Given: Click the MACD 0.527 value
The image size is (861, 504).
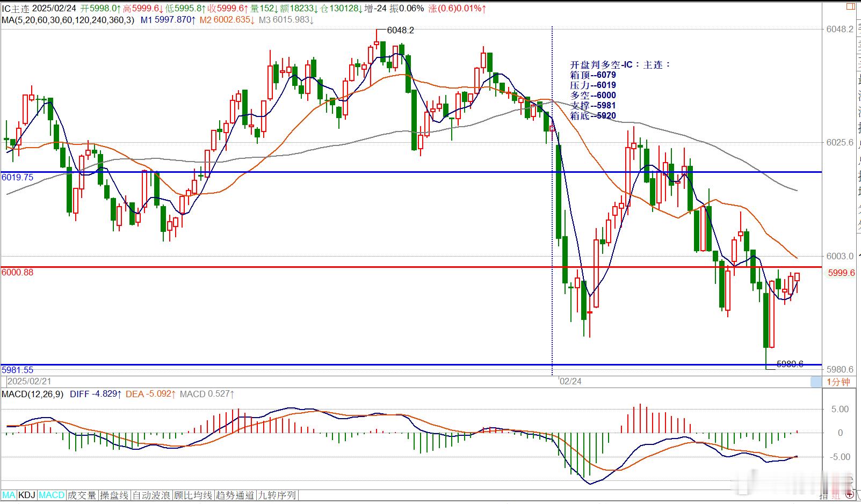Looking at the screenshot, I should 207,394.
